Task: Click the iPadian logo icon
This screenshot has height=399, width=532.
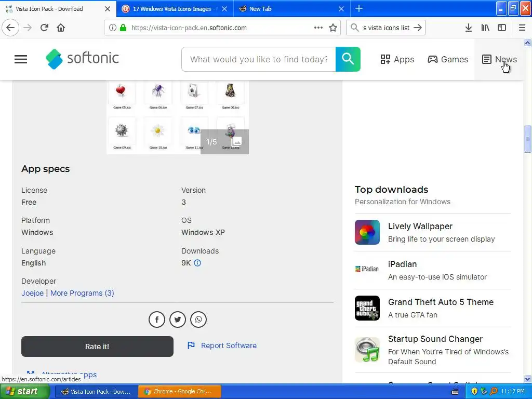Action: 367,269
